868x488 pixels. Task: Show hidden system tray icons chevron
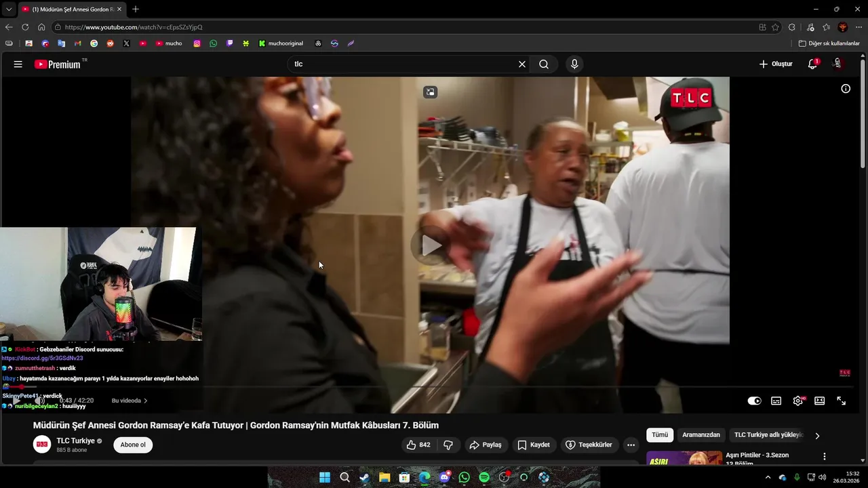pos(768,477)
